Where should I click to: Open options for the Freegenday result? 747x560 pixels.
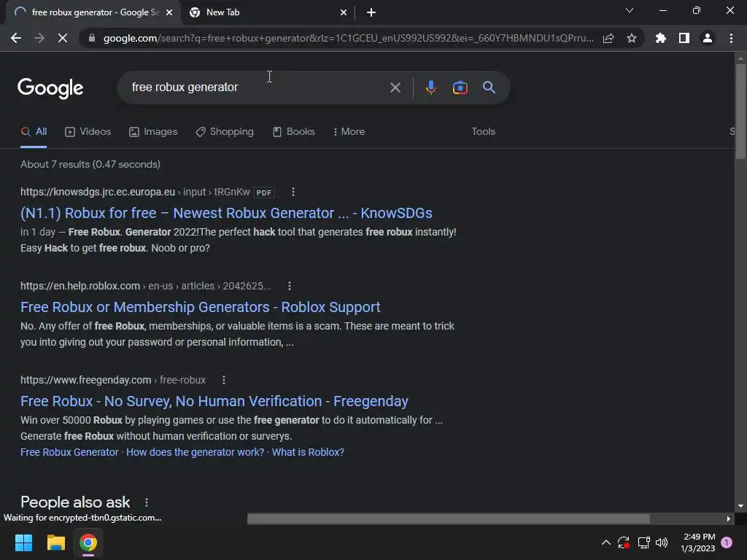pyautogui.click(x=223, y=380)
